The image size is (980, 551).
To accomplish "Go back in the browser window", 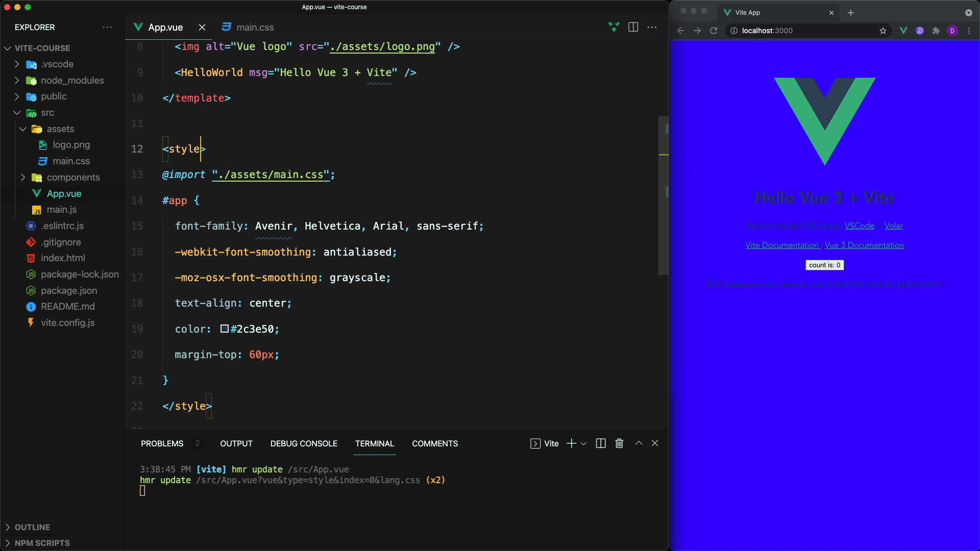I will pos(681,31).
